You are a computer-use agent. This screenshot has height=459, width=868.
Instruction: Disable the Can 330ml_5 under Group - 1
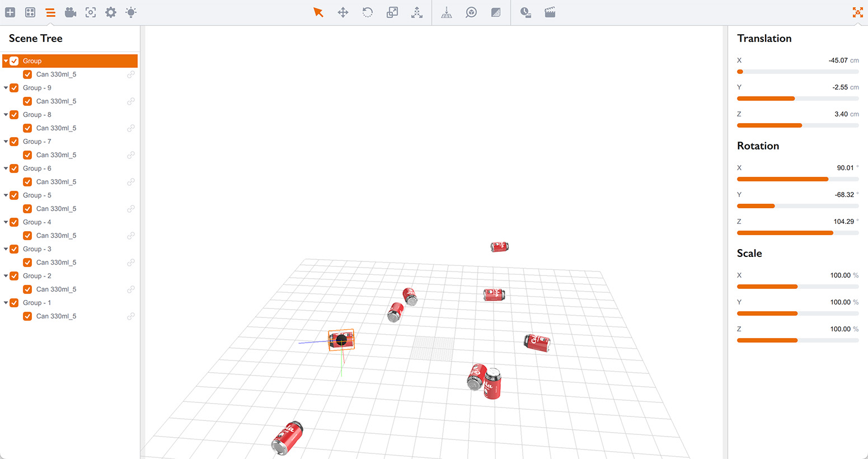coord(27,316)
